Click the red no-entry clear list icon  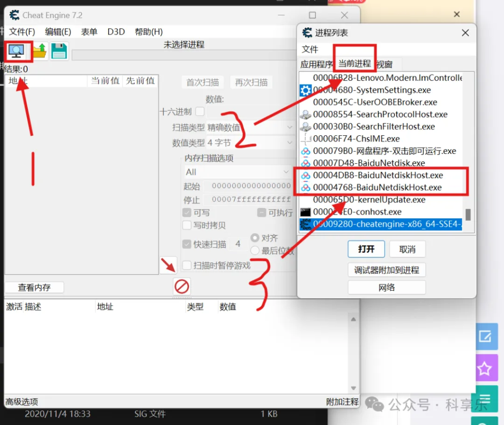[182, 286]
